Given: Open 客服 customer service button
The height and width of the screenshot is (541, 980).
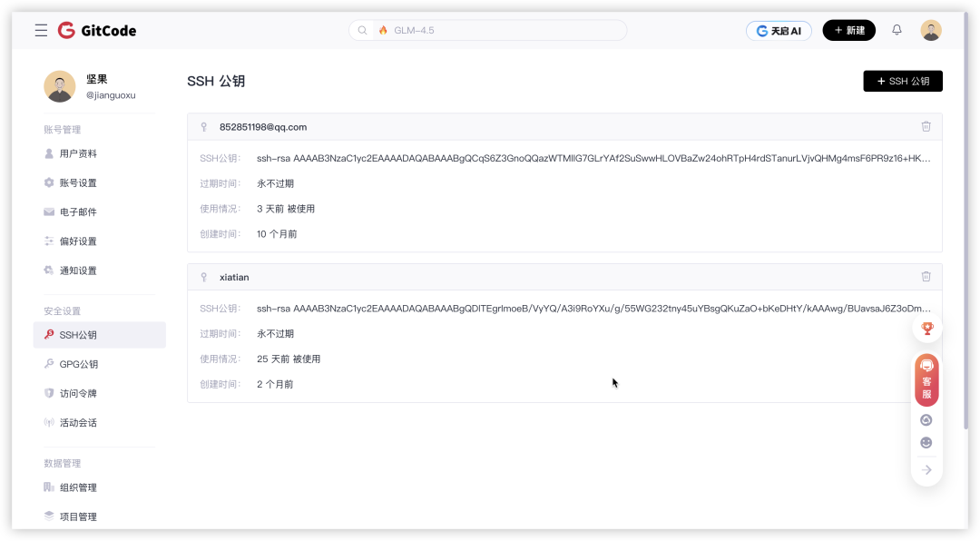Looking at the screenshot, I should [926, 380].
